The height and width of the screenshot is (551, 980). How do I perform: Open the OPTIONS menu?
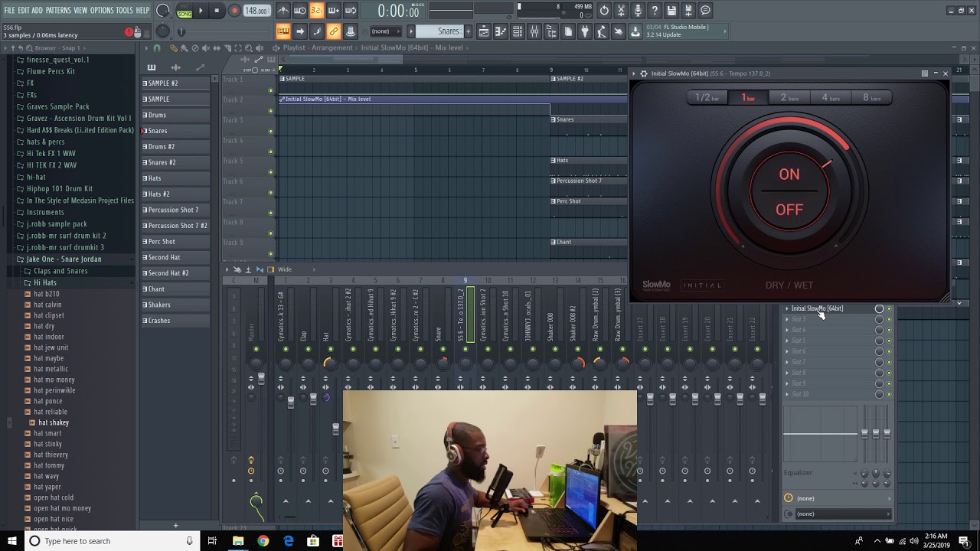(102, 10)
